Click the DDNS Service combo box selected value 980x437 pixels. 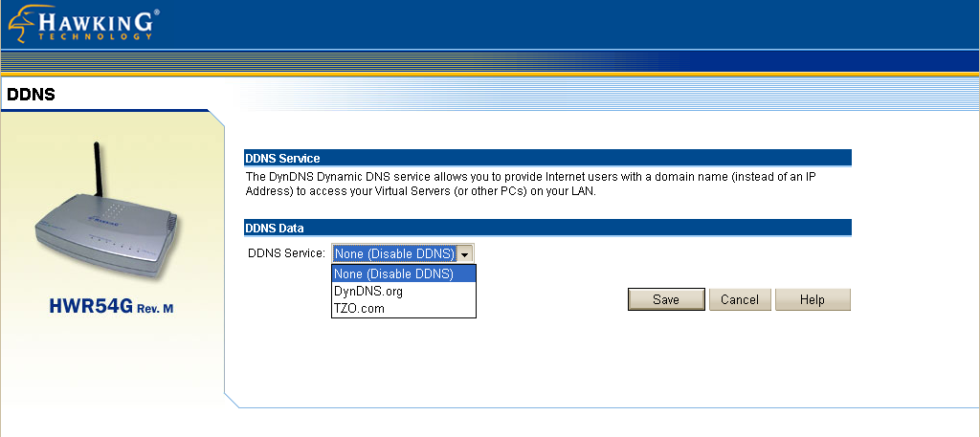393,253
